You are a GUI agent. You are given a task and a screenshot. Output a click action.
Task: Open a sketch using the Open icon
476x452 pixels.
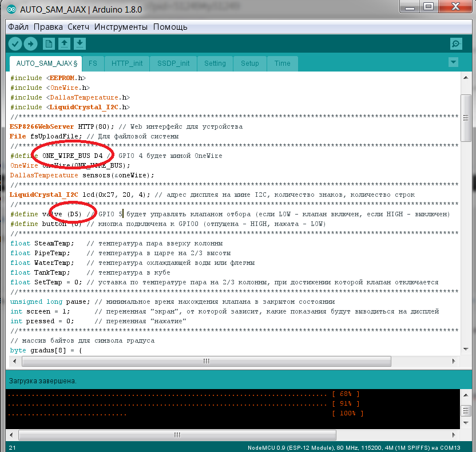tap(65, 43)
